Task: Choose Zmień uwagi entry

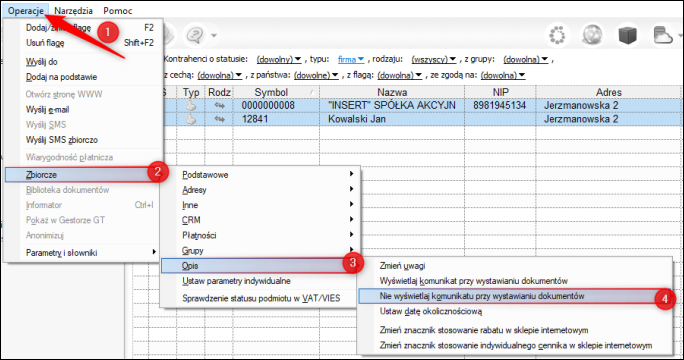Action: coord(515,266)
